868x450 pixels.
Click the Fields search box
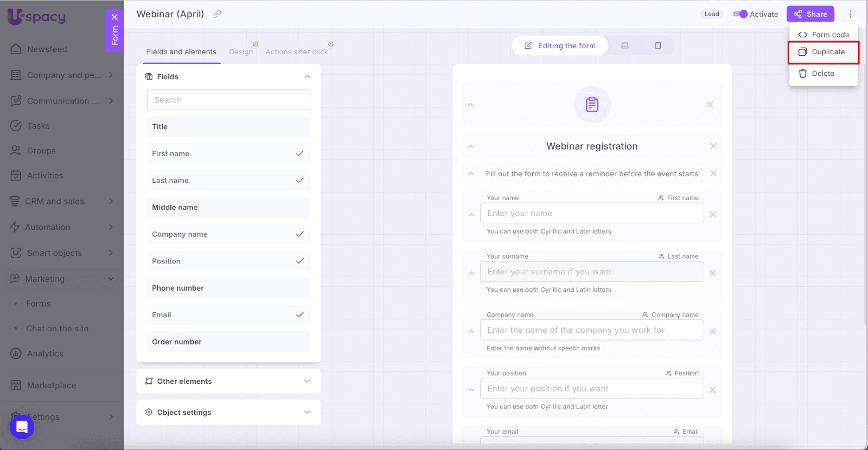228,100
